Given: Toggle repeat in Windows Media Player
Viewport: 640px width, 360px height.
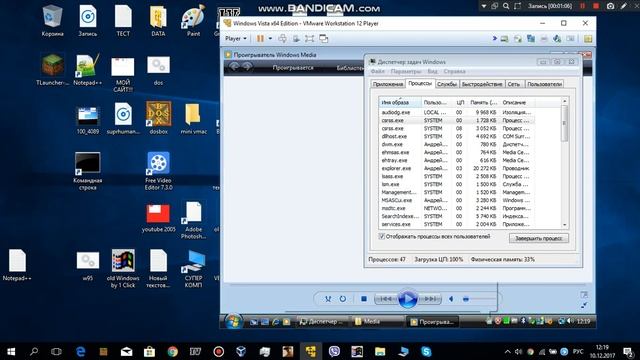Looking at the screenshot, I should [x=343, y=299].
